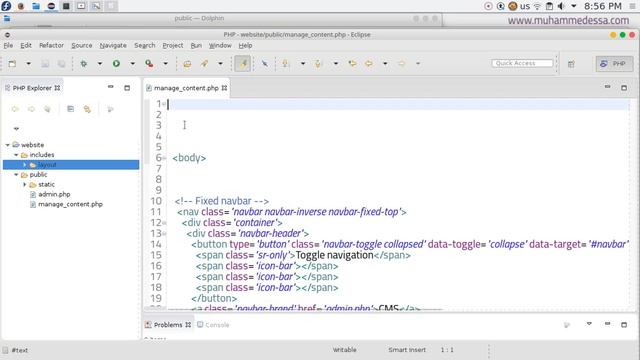Click PHP Explorer Up level icon

pyautogui.click(x=47, y=109)
